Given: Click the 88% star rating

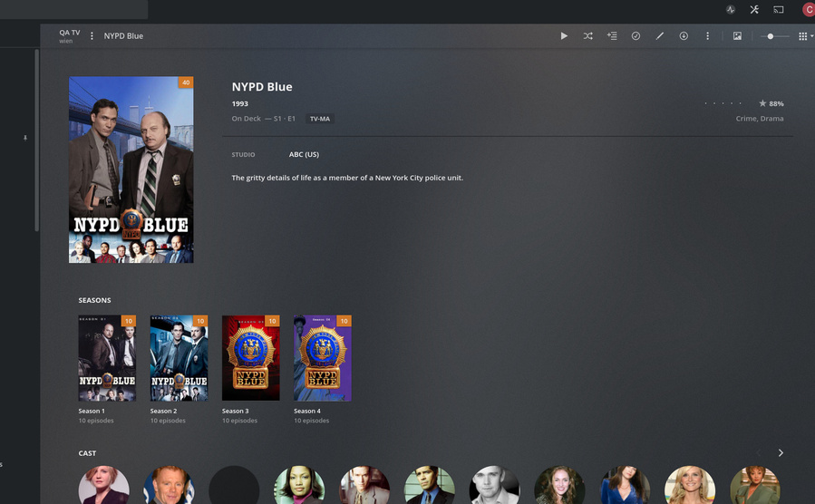Looking at the screenshot, I should tap(771, 103).
